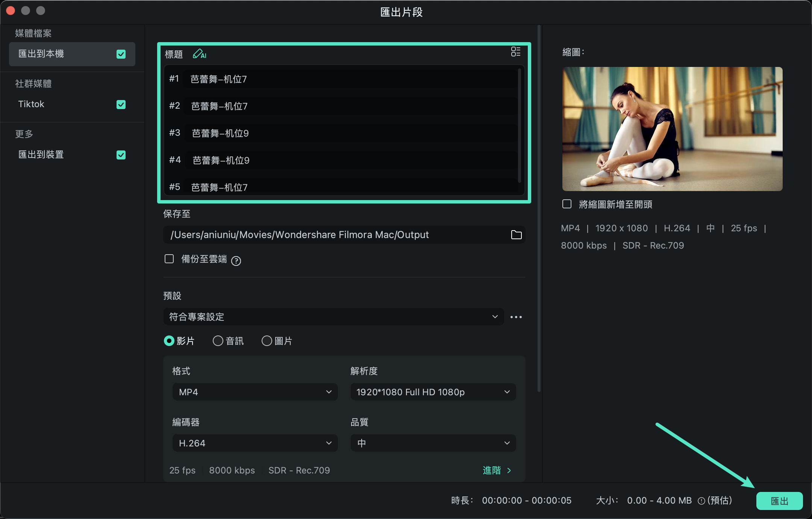Toggle 匯出到裝置 checkbox

point(121,155)
